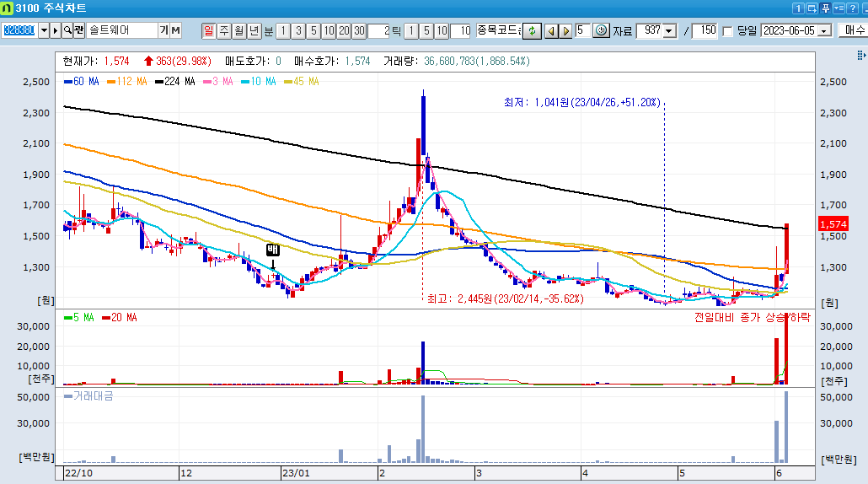The width and height of the screenshot is (868, 484).
Task: Click the volume 5 MA legend
Action: pyautogui.click(x=79, y=317)
